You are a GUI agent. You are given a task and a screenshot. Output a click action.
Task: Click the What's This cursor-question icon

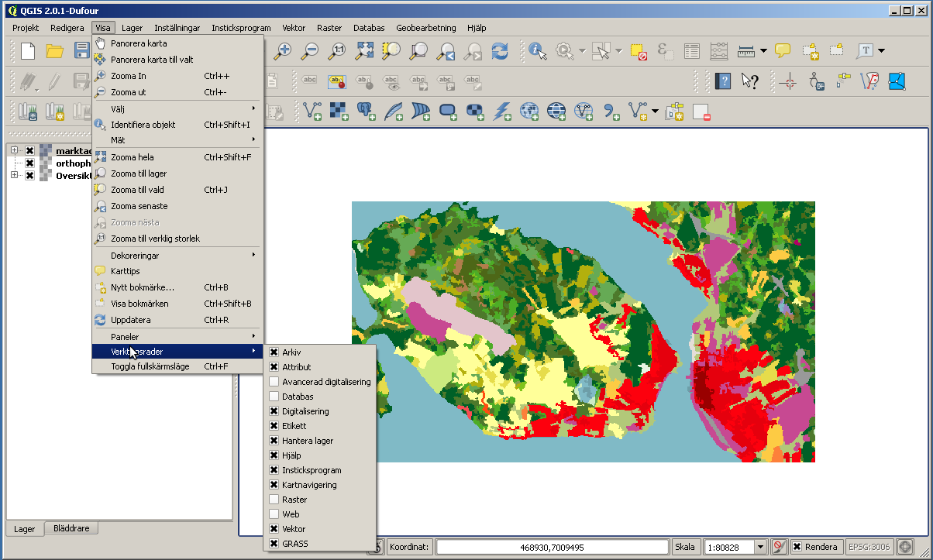(x=749, y=81)
